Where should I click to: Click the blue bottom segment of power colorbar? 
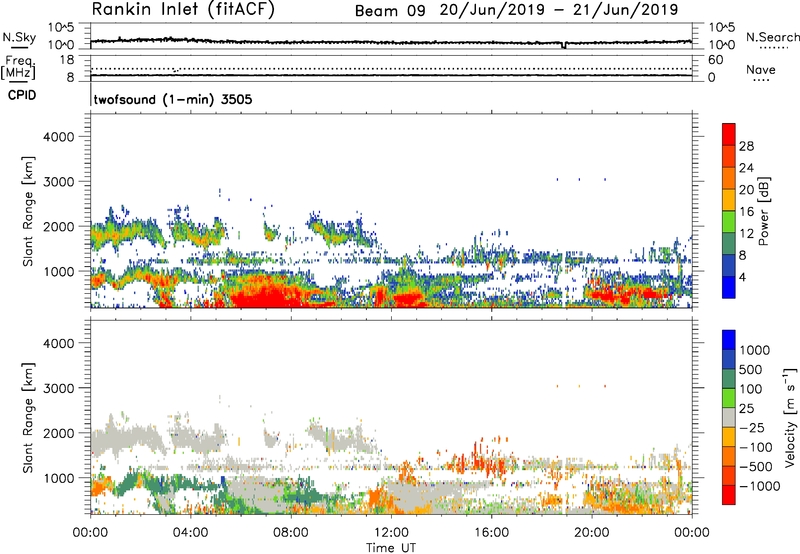[x=729, y=287]
